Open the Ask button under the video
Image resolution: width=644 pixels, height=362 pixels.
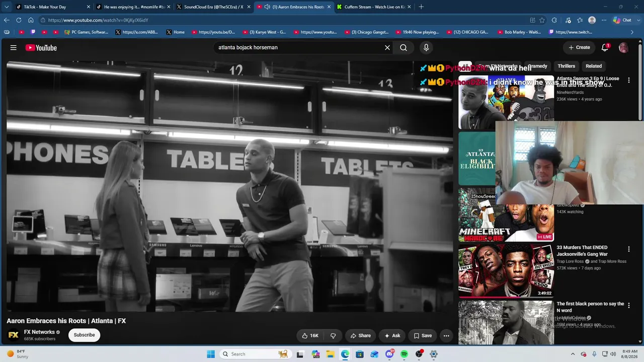392,336
